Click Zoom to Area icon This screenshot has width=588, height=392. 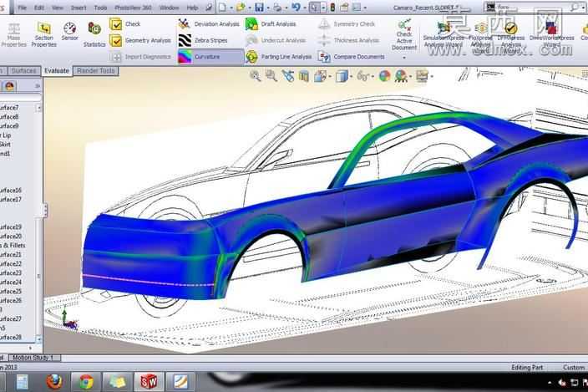pos(271,76)
